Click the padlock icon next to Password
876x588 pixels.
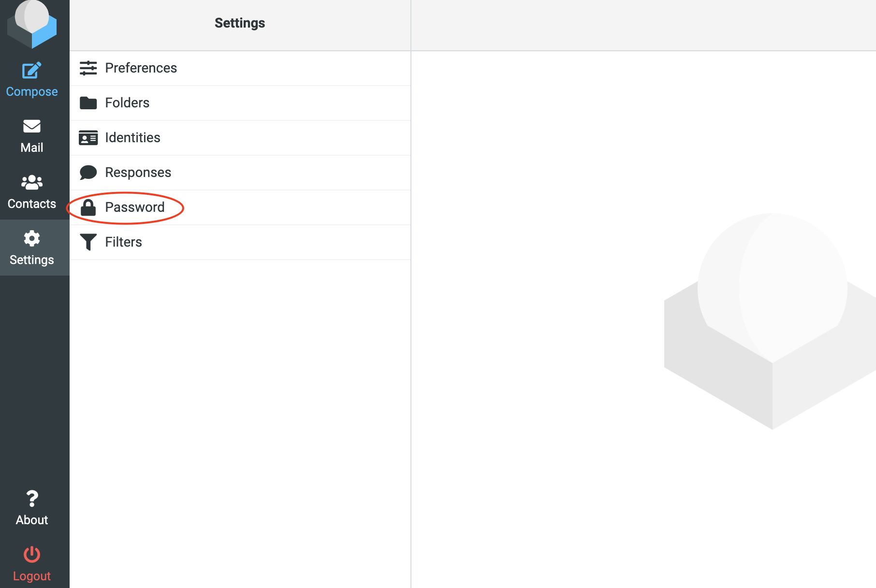(x=88, y=207)
